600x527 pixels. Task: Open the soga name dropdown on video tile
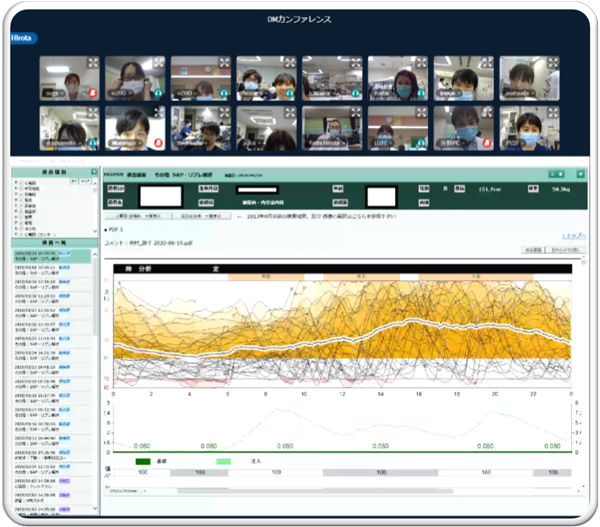[x=63, y=93]
